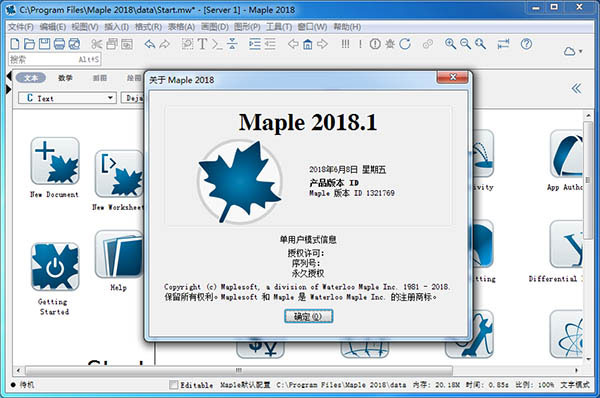
Task: Open the 文件(F) menu
Action: point(21,27)
